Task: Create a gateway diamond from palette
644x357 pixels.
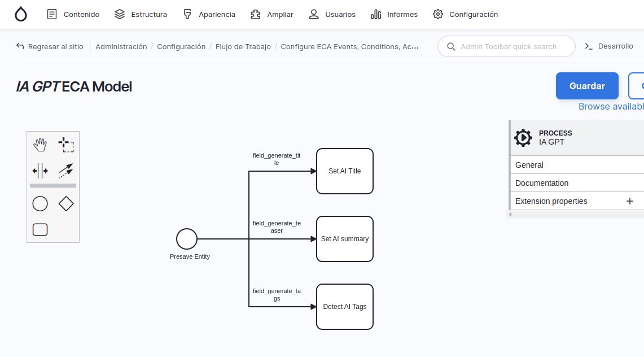Action: (66, 203)
